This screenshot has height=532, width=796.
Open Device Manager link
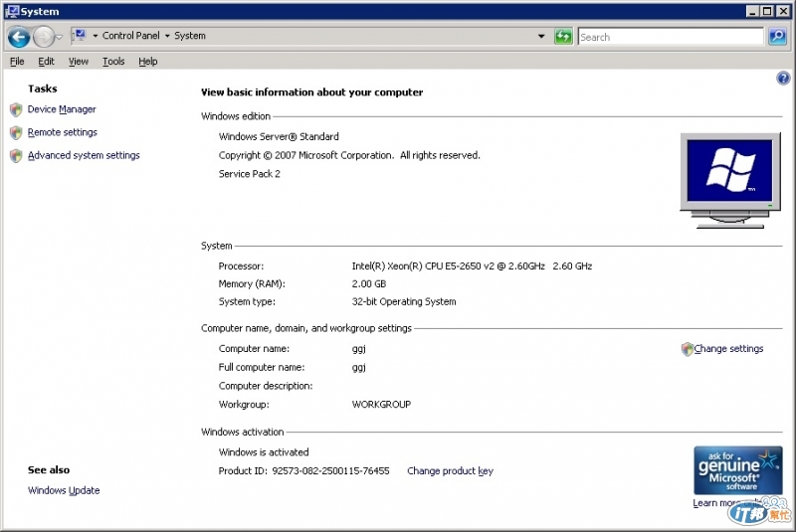pyautogui.click(x=62, y=109)
